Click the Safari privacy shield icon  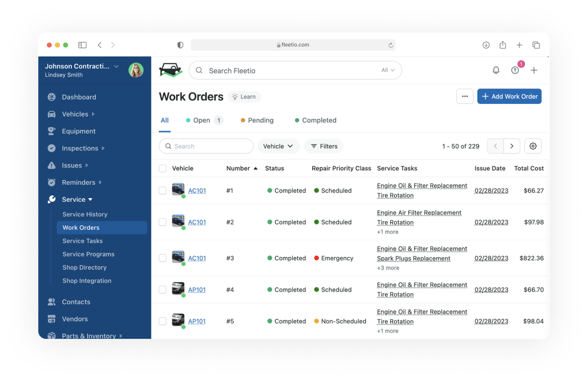click(x=180, y=45)
